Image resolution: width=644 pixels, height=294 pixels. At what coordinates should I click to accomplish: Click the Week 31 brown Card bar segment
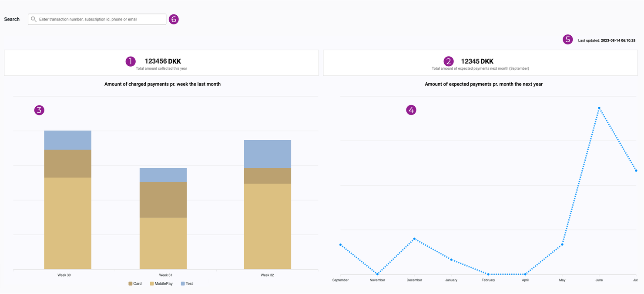point(163,199)
